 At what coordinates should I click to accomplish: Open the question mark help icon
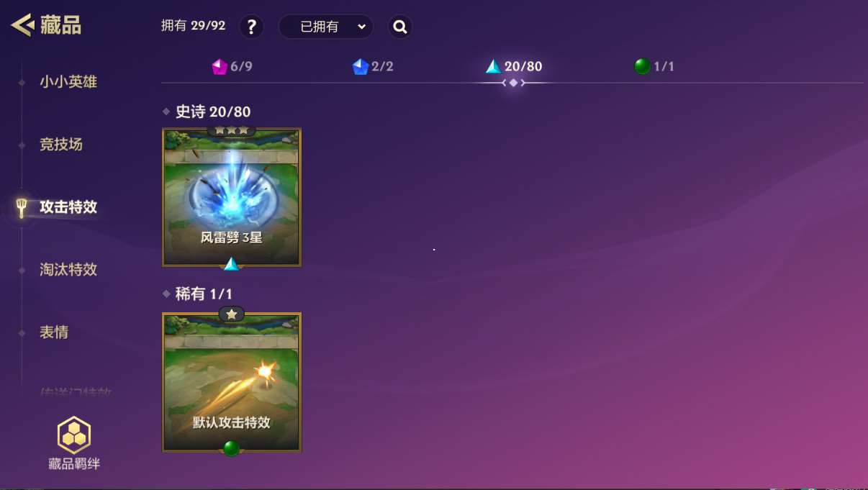point(251,27)
